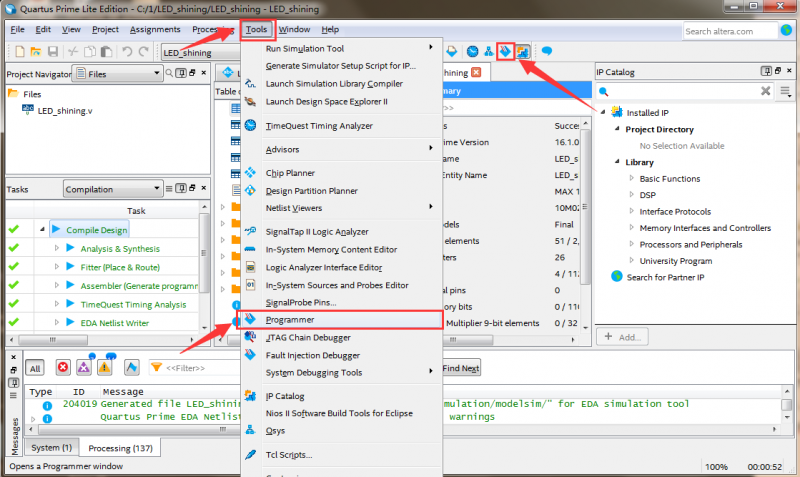The width and height of the screenshot is (800, 477).
Task: Click the Copy toolbar icon
Action: (x=90, y=52)
